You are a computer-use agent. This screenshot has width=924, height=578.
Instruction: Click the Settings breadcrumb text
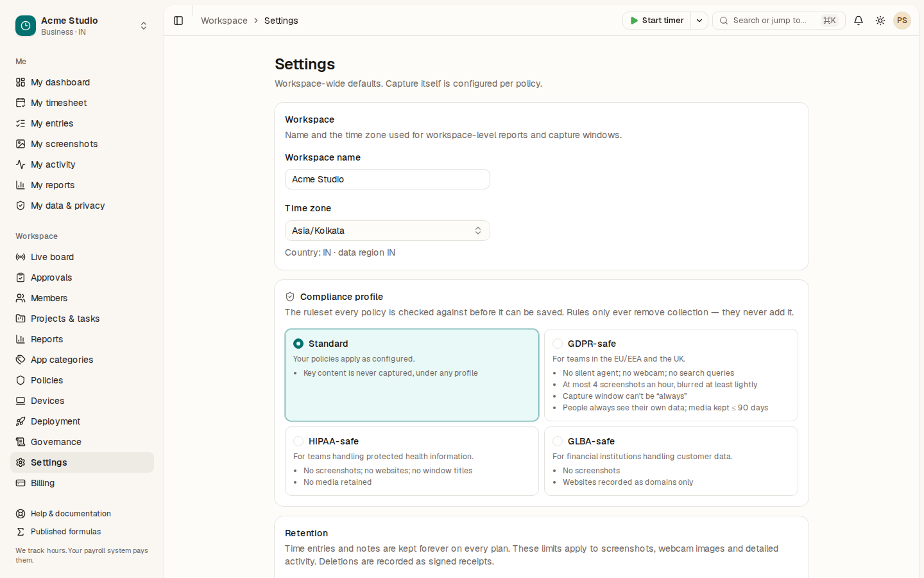[x=281, y=21]
